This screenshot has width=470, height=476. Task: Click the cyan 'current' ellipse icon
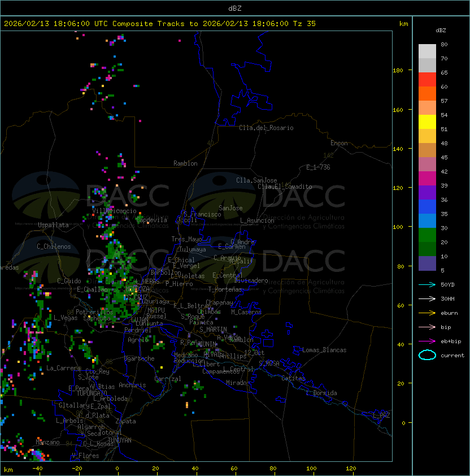[x=427, y=355]
